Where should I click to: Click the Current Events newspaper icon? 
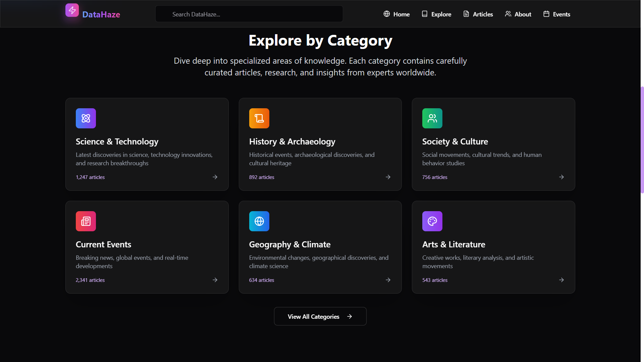point(86,221)
